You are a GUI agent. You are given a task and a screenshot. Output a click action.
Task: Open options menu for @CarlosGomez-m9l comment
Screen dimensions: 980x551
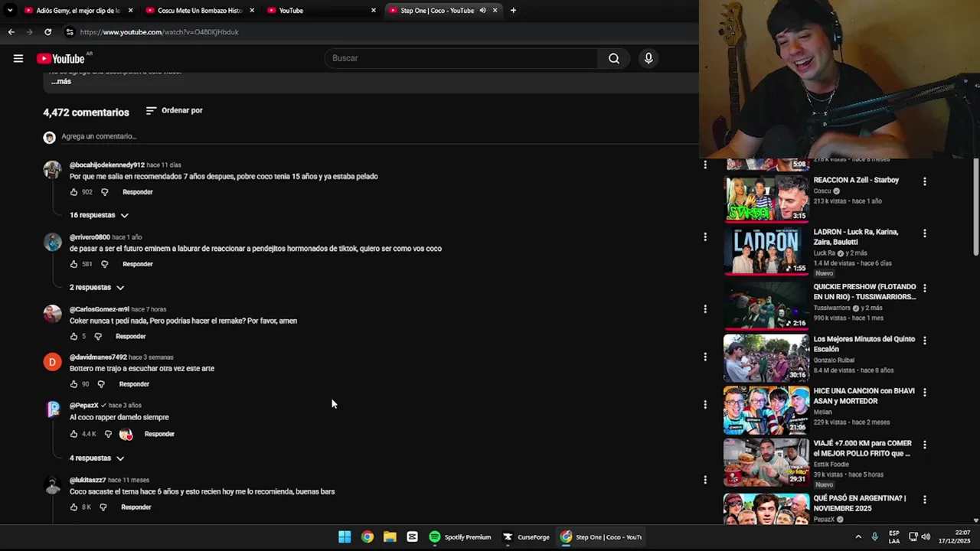tap(705, 309)
